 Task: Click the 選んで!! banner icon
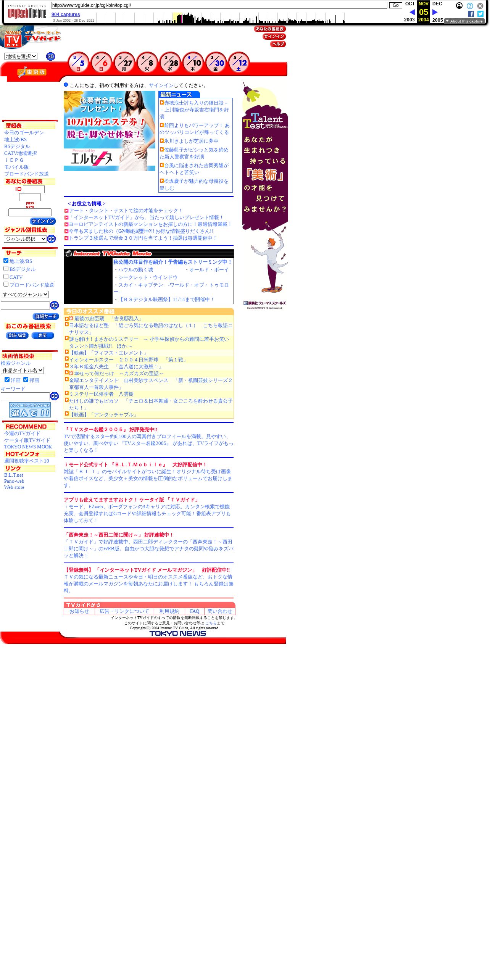pyautogui.click(x=30, y=410)
